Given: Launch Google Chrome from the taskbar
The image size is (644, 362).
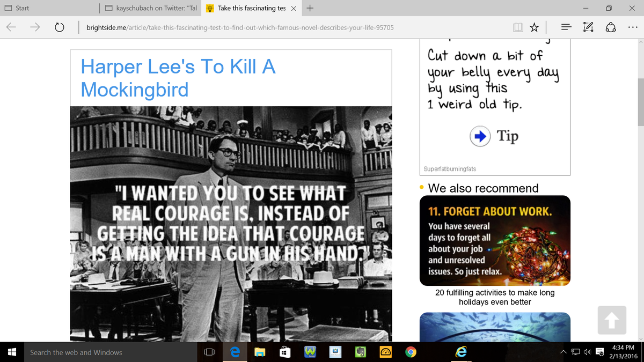Looking at the screenshot, I should click(411, 352).
